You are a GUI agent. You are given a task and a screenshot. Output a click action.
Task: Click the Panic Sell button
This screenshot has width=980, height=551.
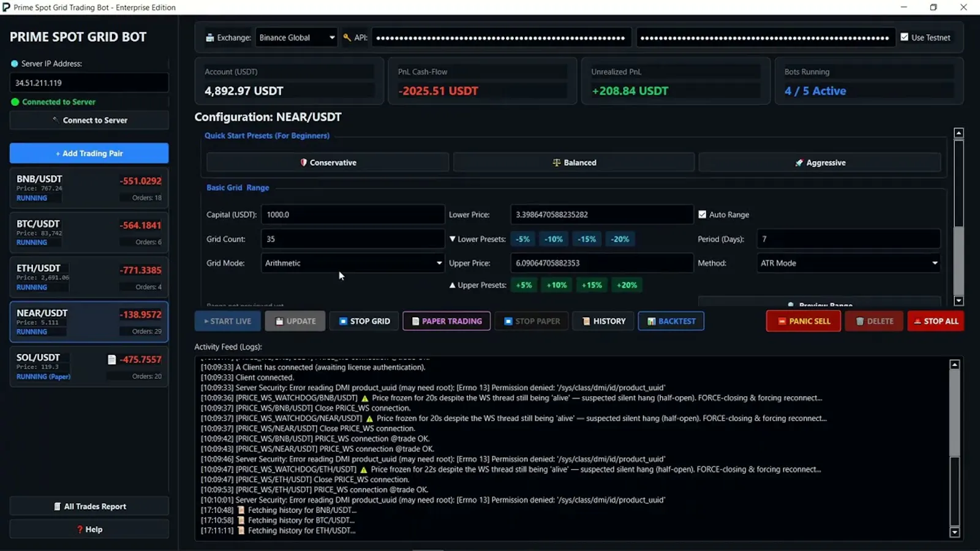tap(804, 321)
